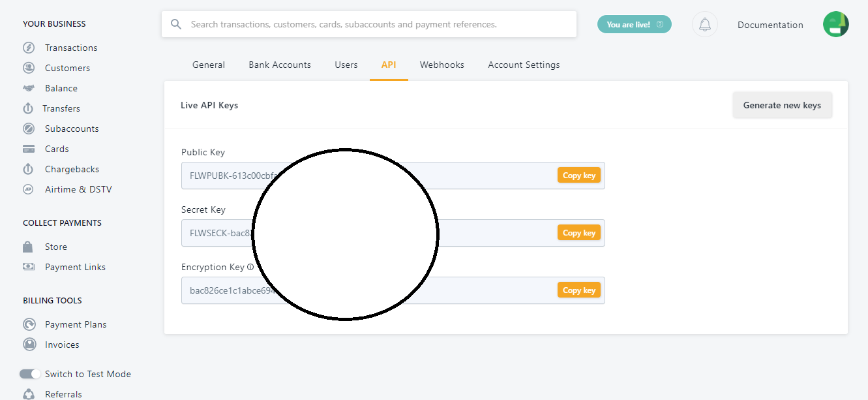Image resolution: width=868 pixels, height=400 pixels.
Task: Click the search magnifier icon
Action: [175, 24]
